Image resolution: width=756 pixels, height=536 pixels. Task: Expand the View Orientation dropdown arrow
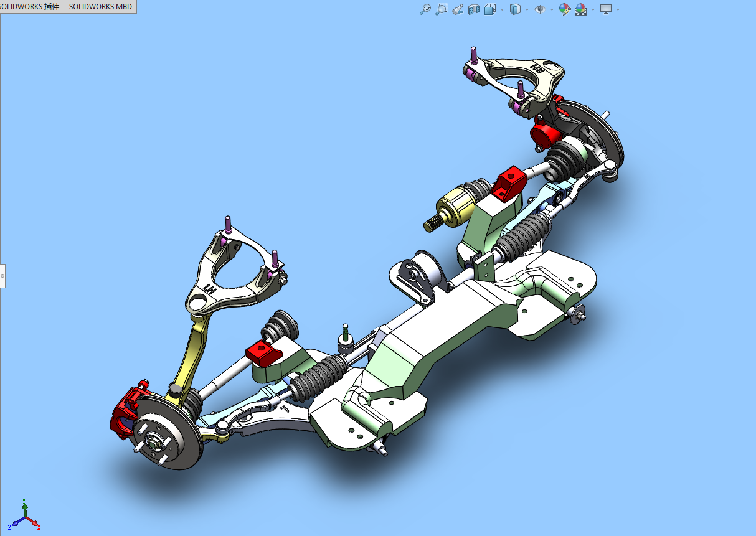click(502, 9)
